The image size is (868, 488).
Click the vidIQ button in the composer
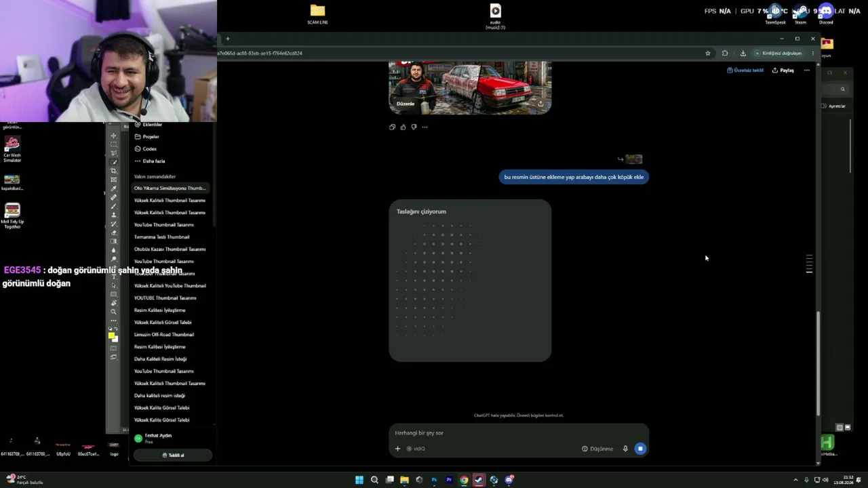(x=416, y=449)
